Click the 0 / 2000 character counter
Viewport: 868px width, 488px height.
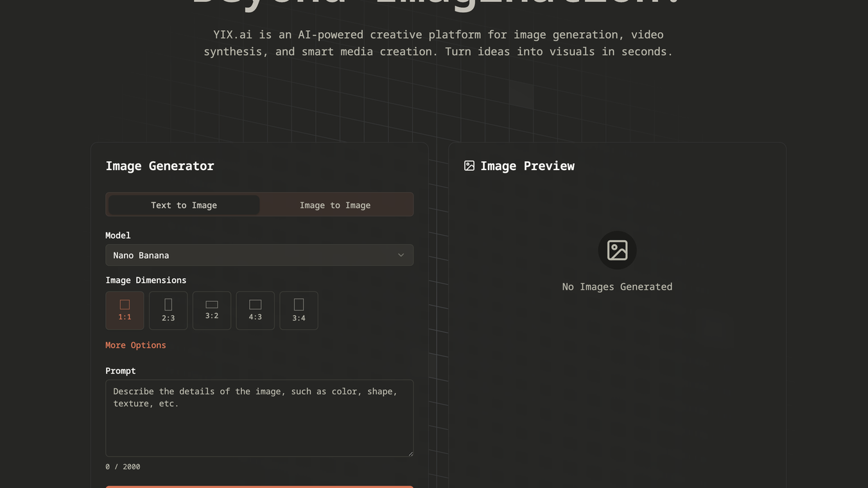[x=123, y=467]
